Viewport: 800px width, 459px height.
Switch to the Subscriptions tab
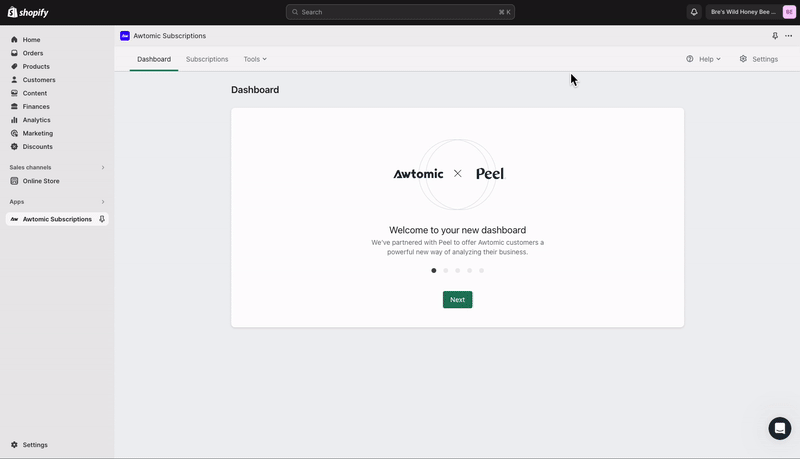click(207, 59)
